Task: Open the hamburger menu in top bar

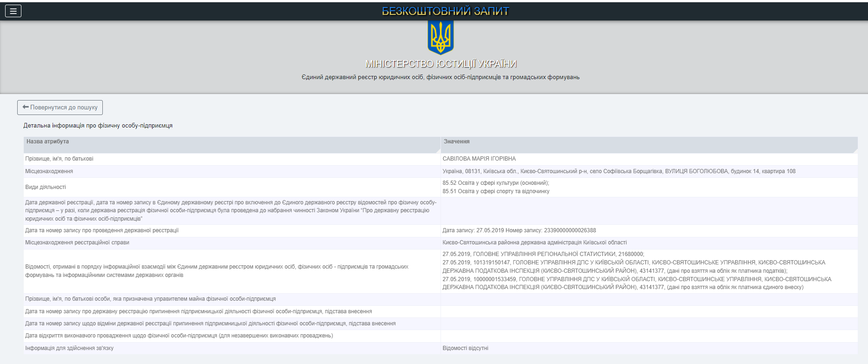Action: [13, 11]
